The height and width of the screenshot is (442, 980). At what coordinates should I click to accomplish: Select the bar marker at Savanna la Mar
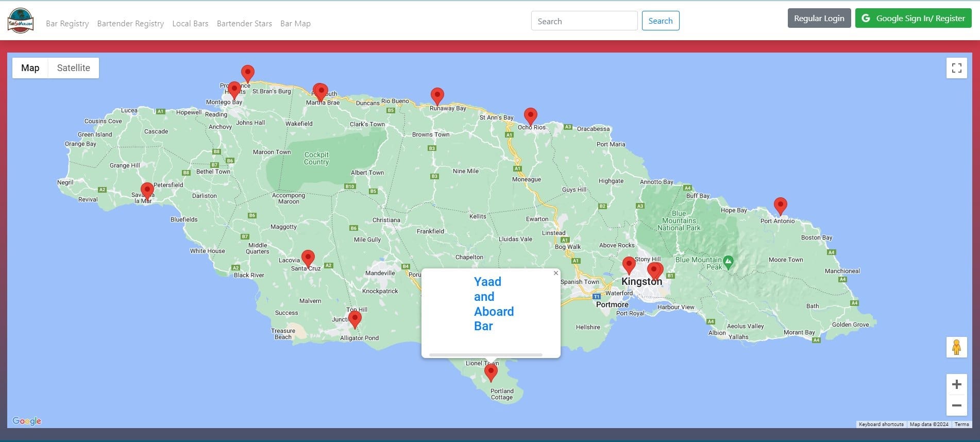click(x=147, y=191)
